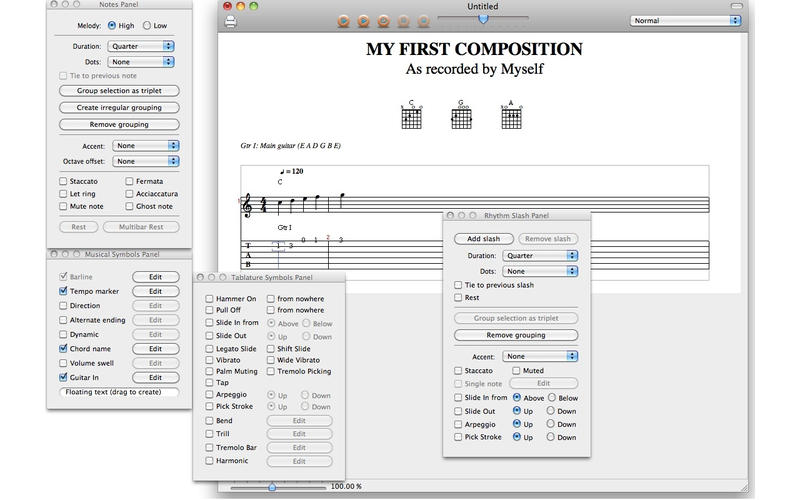Click the toolbar slider handle in the Untitled window
This screenshot has width=800, height=500.
tap(483, 19)
